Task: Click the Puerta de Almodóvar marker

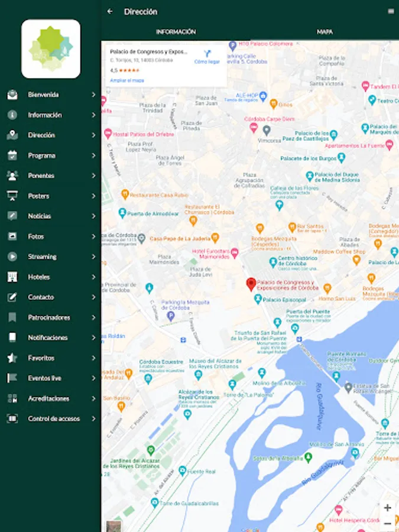Action: [122, 213]
